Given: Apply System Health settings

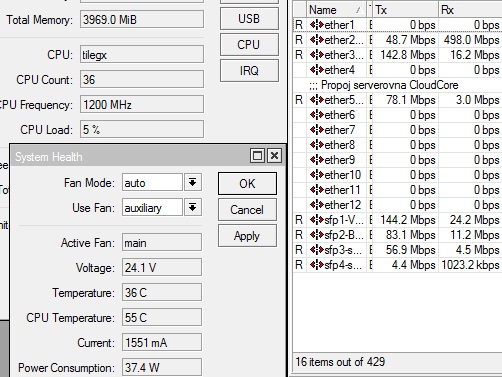Looking at the screenshot, I should point(247,236).
